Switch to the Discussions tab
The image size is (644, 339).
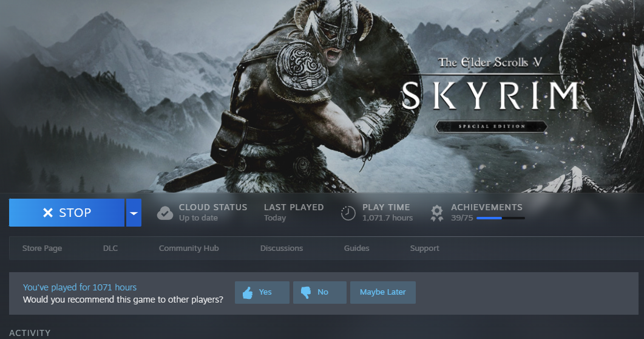282,248
